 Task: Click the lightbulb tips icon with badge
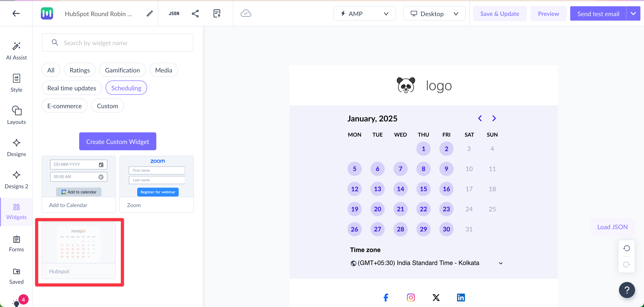[x=17, y=303]
